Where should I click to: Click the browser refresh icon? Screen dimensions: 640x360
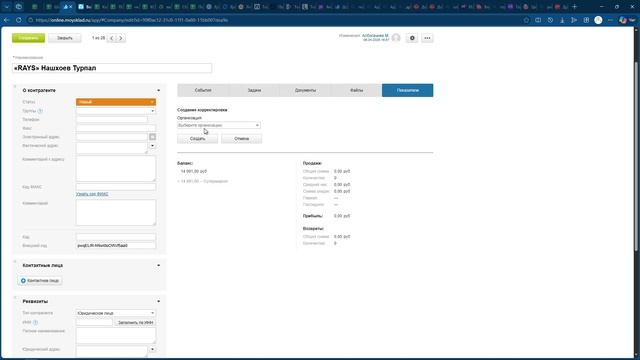[19, 20]
